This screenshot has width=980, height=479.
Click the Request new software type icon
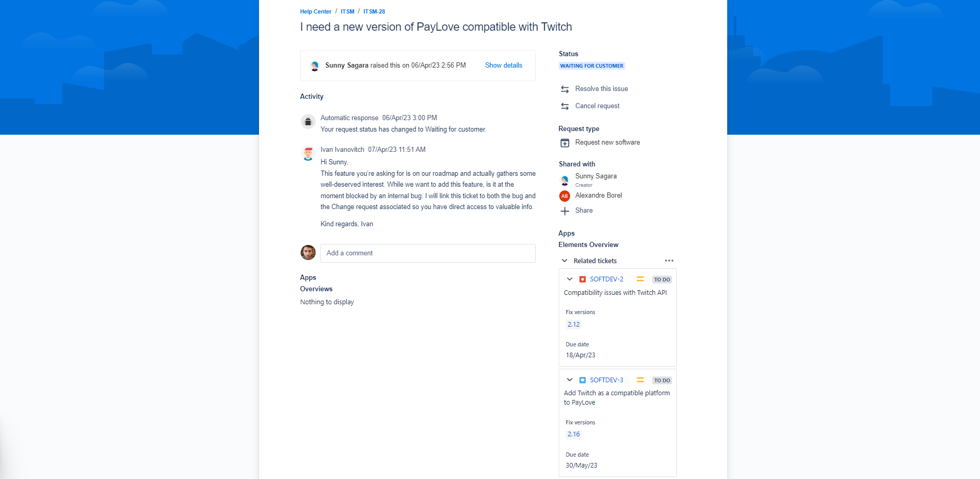pyautogui.click(x=564, y=143)
